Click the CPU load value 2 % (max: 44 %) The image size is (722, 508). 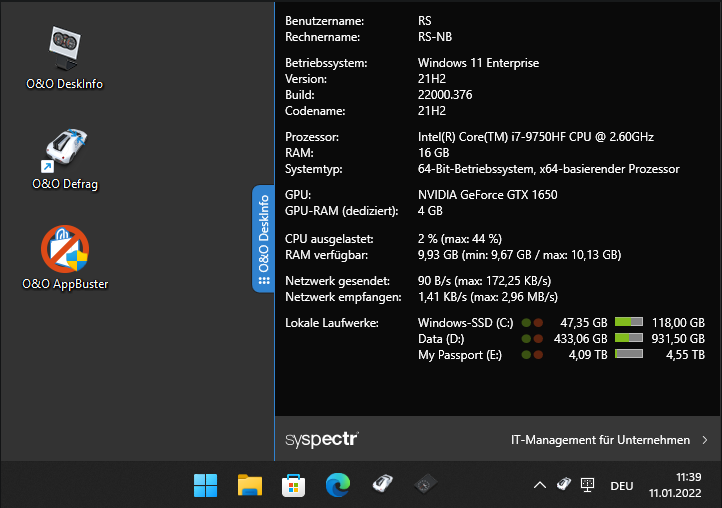(460, 239)
